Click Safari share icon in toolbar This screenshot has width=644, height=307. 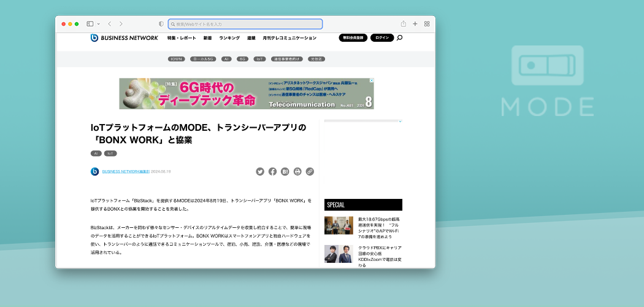tap(404, 24)
